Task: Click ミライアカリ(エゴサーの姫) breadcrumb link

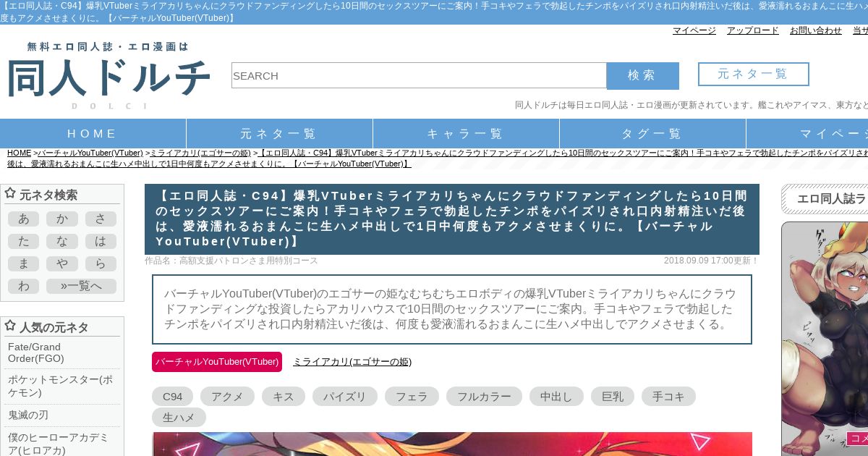Action: coord(200,153)
